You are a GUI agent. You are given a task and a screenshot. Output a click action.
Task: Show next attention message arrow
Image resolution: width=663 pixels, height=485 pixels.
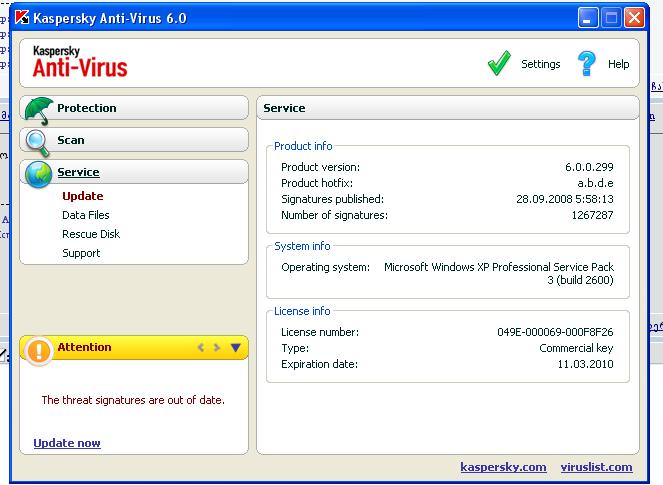click(217, 348)
